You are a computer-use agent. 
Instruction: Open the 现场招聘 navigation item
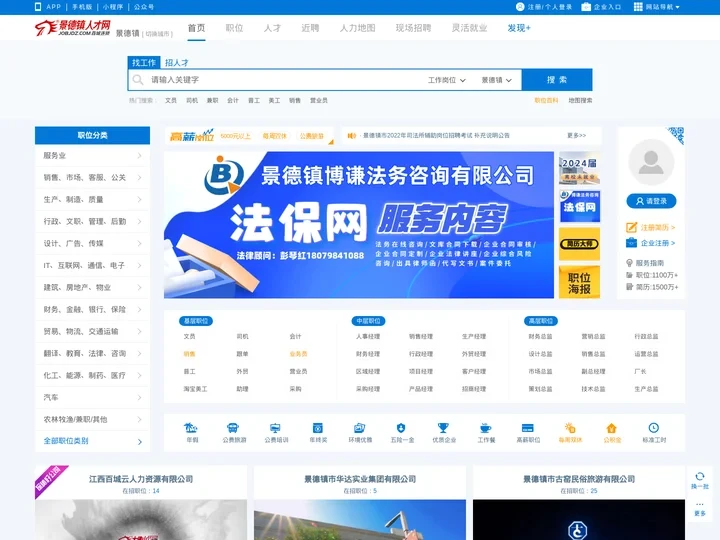413,28
